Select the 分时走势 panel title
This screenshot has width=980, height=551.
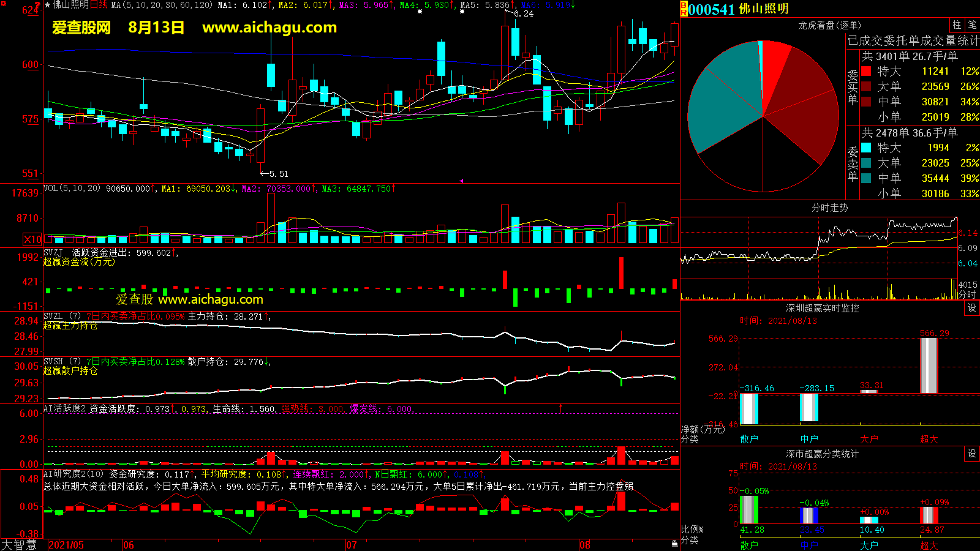point(829,208)
